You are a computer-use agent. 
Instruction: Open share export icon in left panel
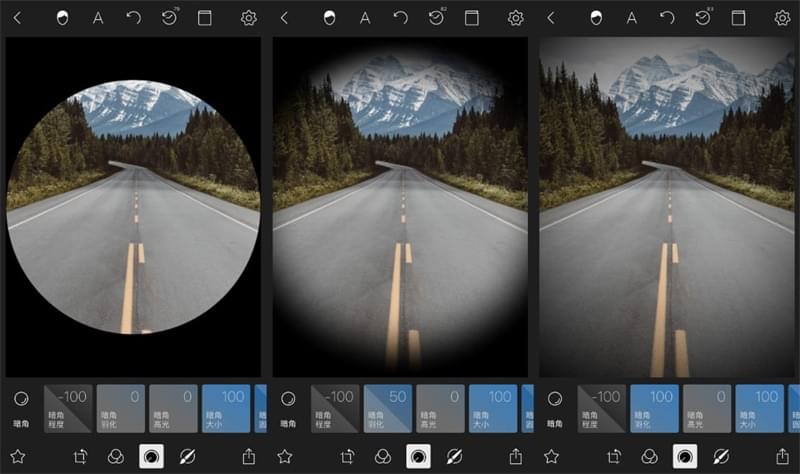point(248,456)
